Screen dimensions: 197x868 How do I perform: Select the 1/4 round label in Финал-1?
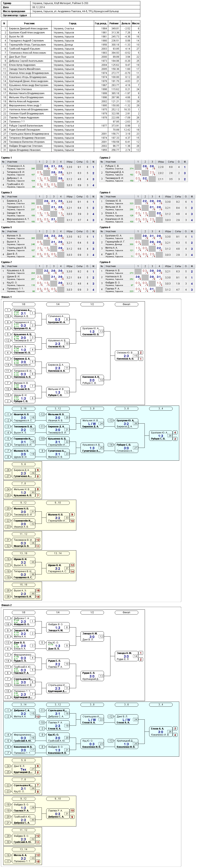tap(58, 304)
